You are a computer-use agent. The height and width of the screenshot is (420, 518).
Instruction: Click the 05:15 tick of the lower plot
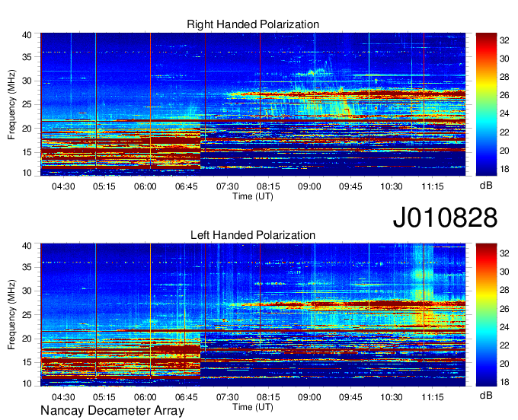[x=104, y=397]
